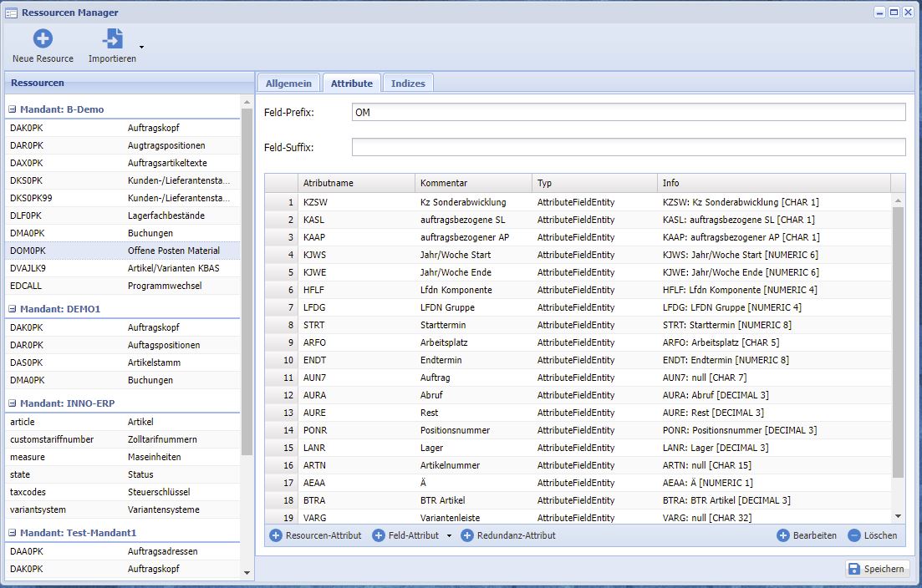Open the Feld-Attribut dropdown arrow

click(449, 536)
